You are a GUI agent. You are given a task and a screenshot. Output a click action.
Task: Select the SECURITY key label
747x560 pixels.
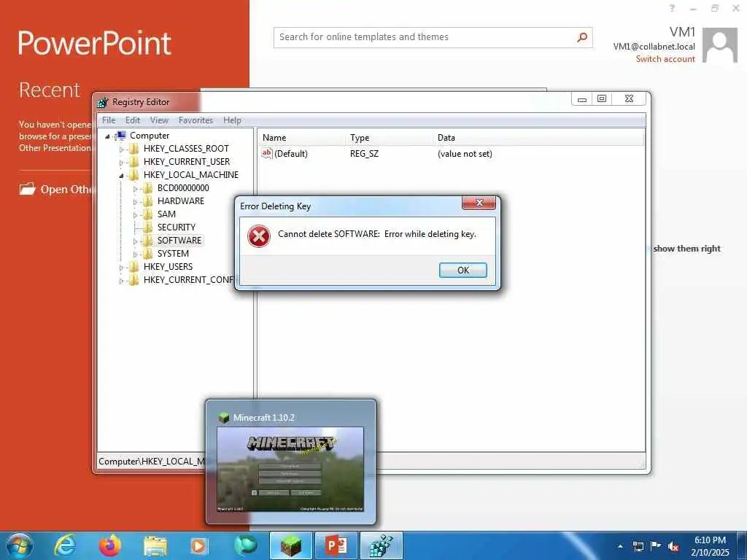[x=177, y=227]
